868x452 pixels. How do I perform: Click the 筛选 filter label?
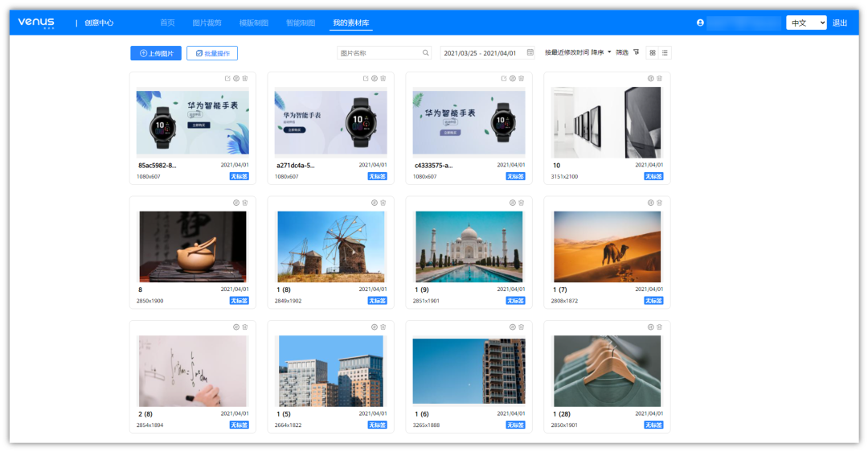(x=622, y=52)
